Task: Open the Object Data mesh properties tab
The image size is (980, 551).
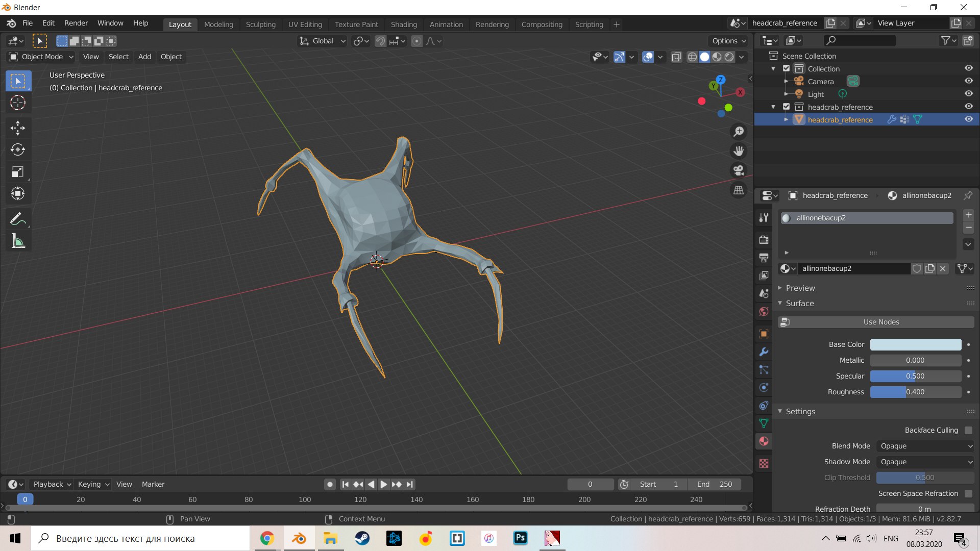Action: (x=764, y=423)
